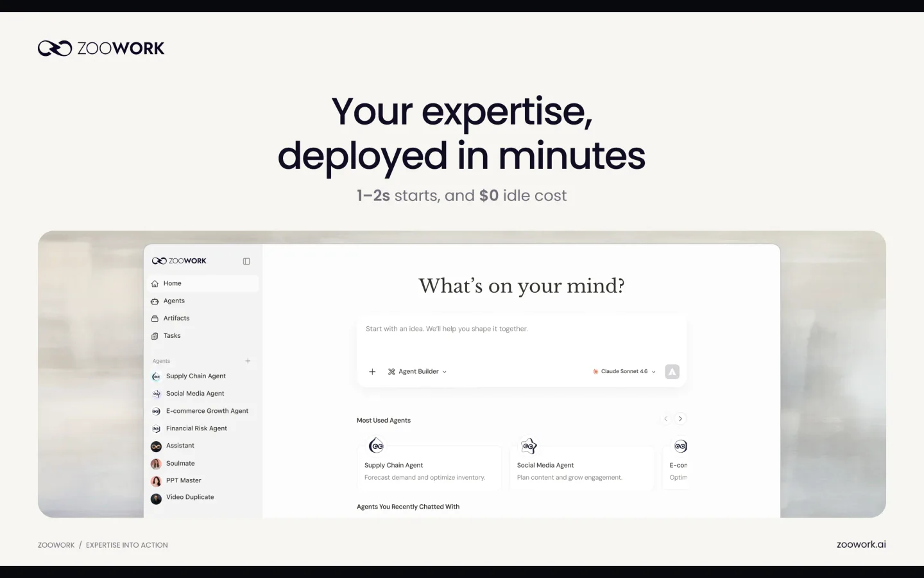
Task: Open E-commerce Growth Agent from the sidebar
Action: tap(203, 411)
